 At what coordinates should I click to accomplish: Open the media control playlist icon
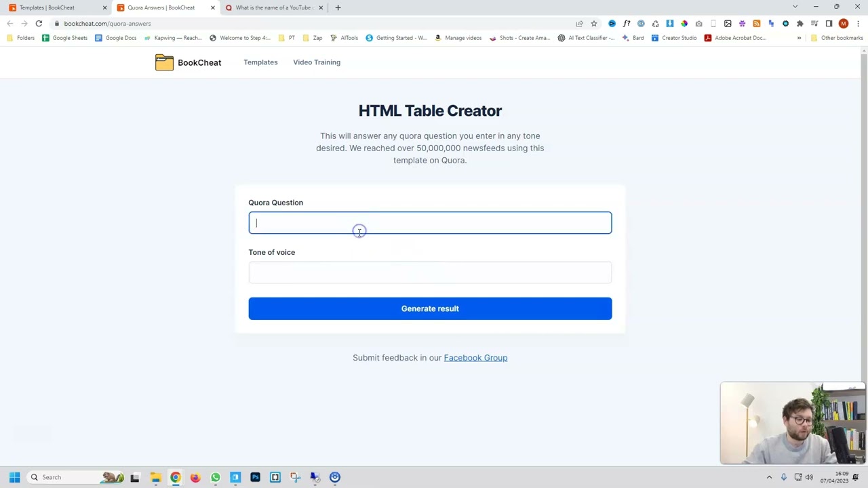click(814, 24)
